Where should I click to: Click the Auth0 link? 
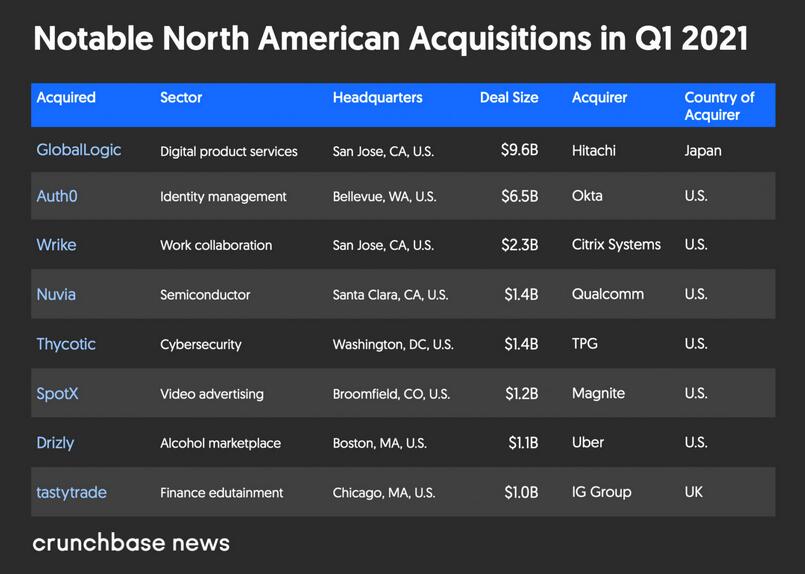pyautogui.click(x=57, y=196)
